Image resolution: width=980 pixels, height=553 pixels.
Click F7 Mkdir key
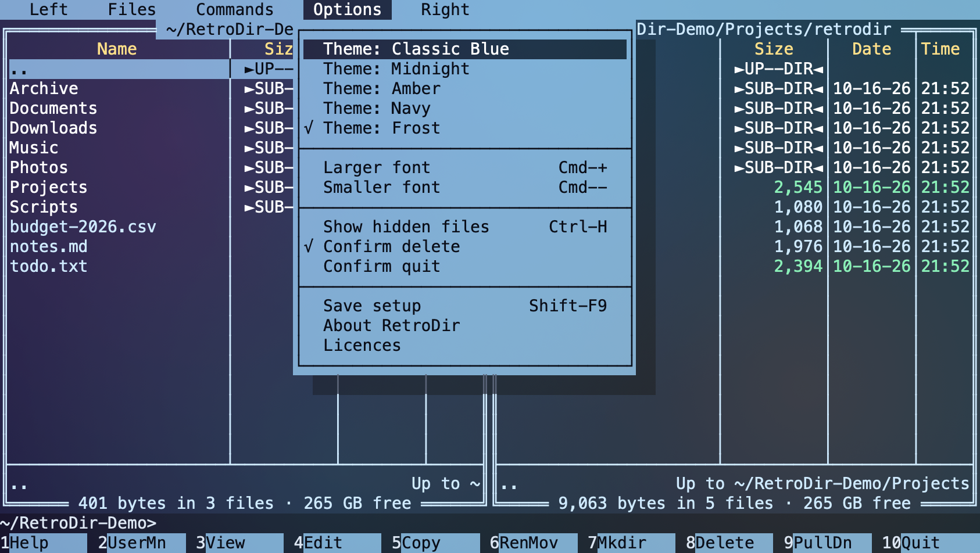(x=632, y=543)
